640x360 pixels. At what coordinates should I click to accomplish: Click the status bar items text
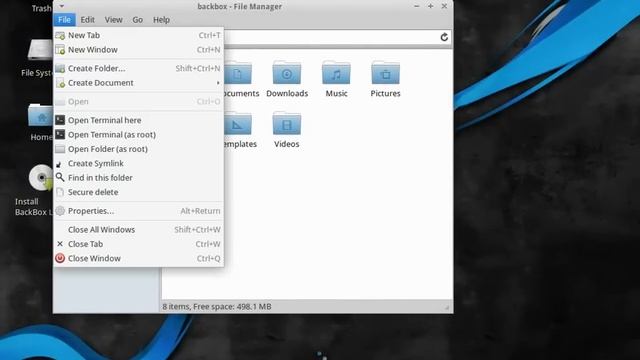[x=217, y=307]
